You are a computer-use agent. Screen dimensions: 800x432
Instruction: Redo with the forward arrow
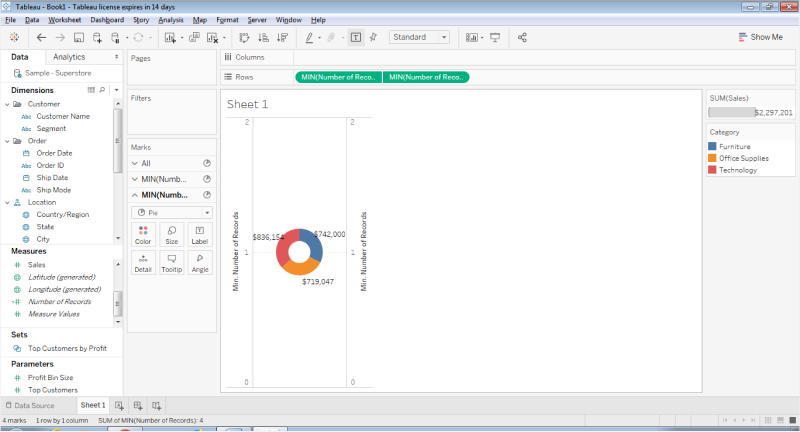[x=60, y=37]
